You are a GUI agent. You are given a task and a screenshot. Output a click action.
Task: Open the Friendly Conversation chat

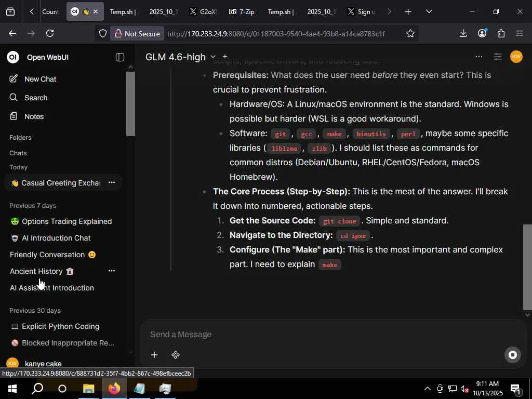pos(52,255)
